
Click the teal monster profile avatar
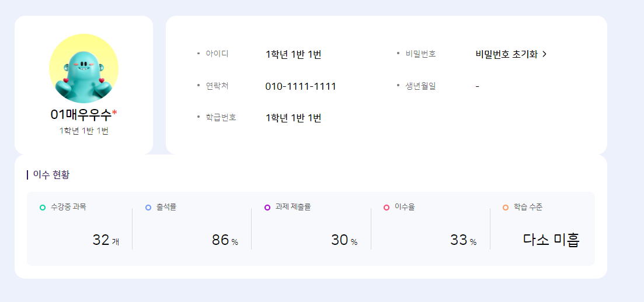point(83,68)
